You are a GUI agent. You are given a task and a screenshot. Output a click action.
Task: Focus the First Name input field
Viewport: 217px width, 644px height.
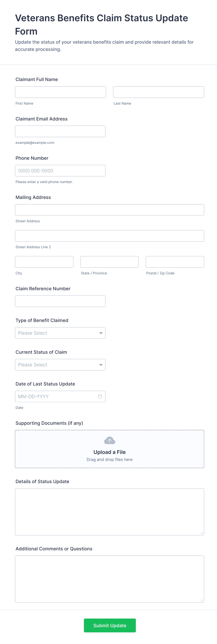pyautogui.click(x=60, y=92)
